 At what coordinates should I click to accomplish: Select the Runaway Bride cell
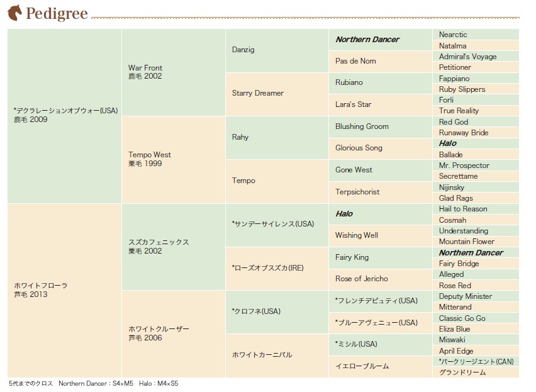click(476, 133)
